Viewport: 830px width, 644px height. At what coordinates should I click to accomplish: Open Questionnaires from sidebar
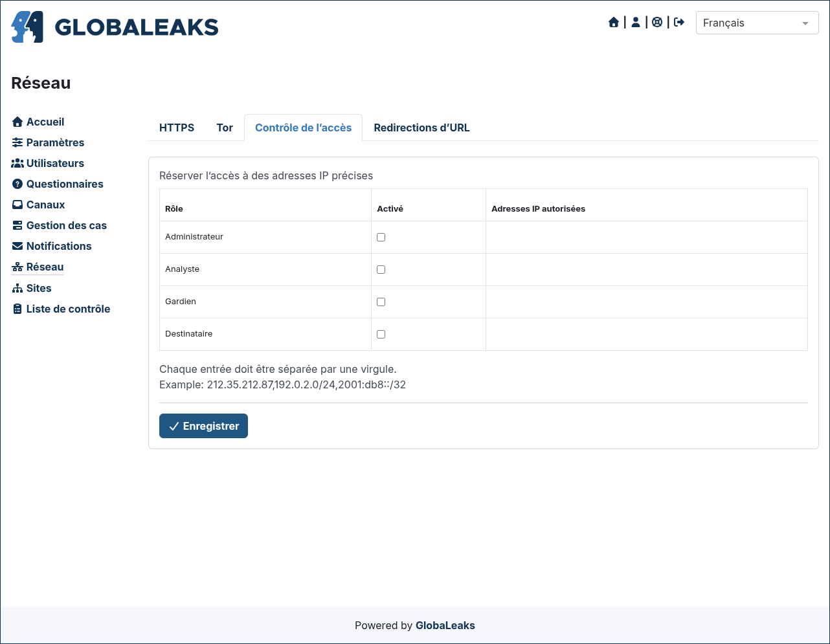[x=58, y=184]
